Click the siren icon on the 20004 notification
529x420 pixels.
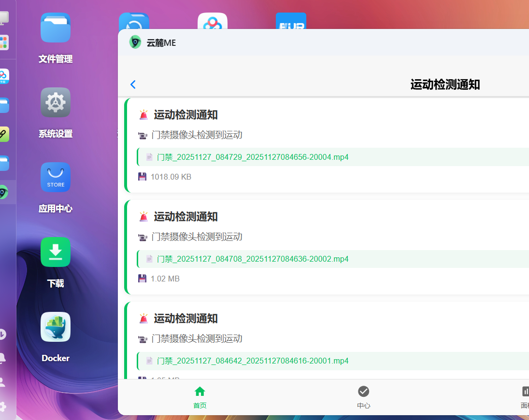(143, 114)
